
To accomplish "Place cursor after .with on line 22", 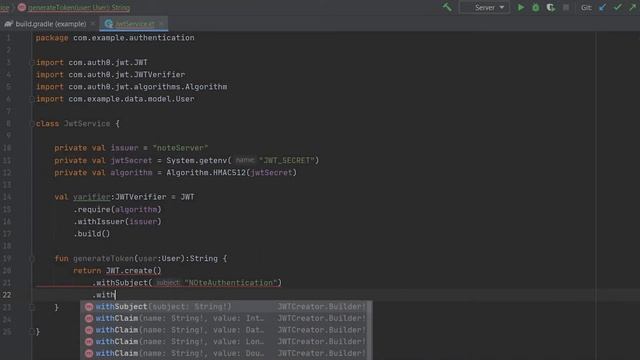I will (116, 295).
